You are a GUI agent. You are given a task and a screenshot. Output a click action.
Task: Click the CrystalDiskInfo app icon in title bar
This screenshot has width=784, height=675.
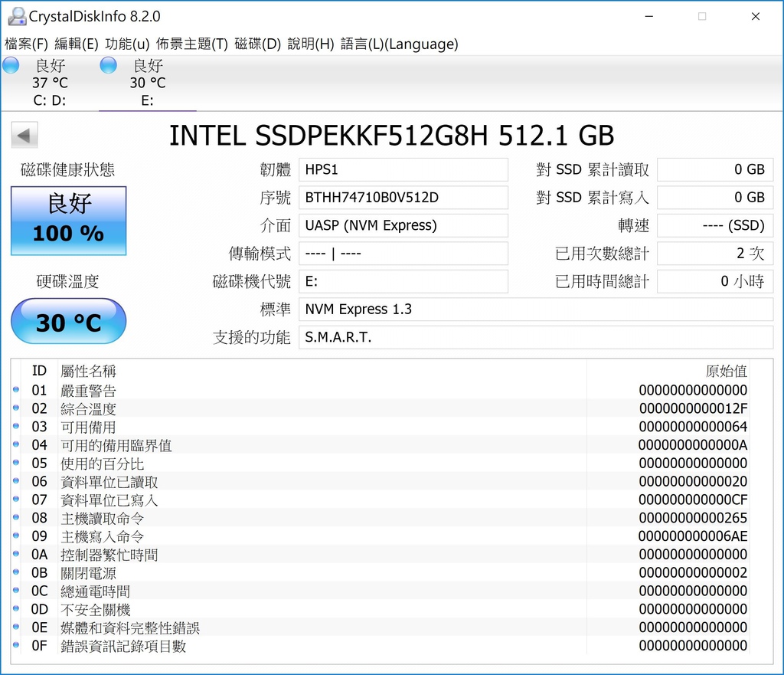click(x=17, y=17)
